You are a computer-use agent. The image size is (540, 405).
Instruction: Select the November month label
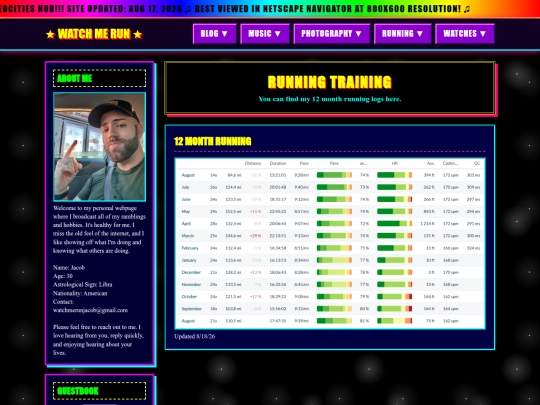point(191,284)
